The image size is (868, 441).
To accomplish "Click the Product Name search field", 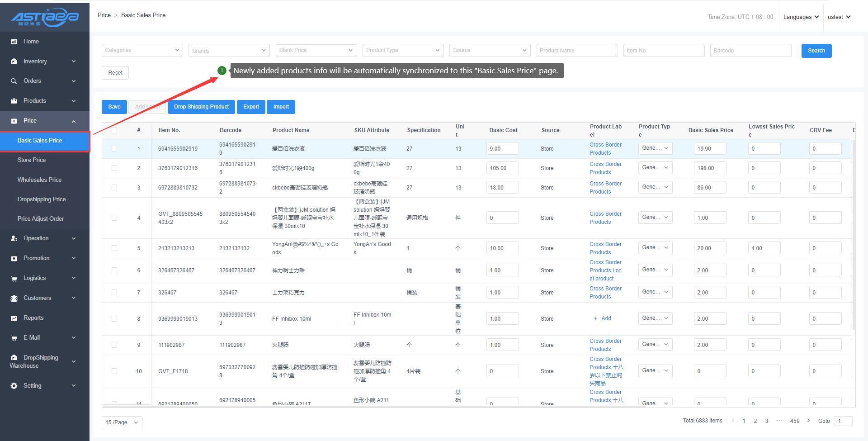I will [x=577, y=51].
